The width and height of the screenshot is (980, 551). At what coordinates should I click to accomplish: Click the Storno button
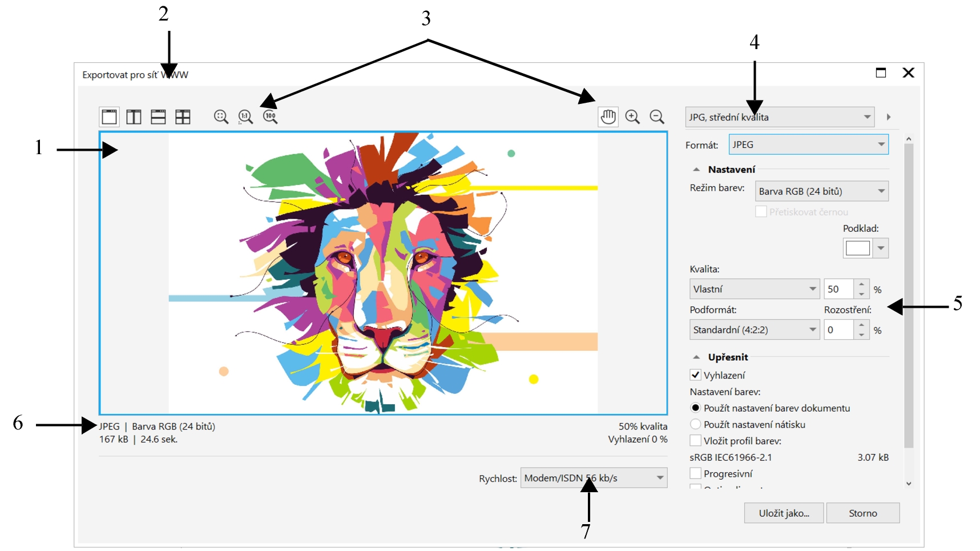click(862, 513)
